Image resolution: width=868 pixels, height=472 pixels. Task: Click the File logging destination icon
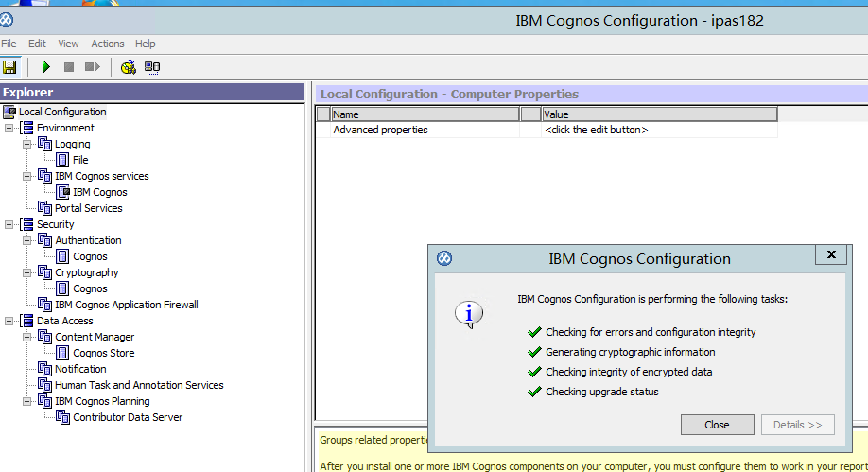(x=62, y=160)
